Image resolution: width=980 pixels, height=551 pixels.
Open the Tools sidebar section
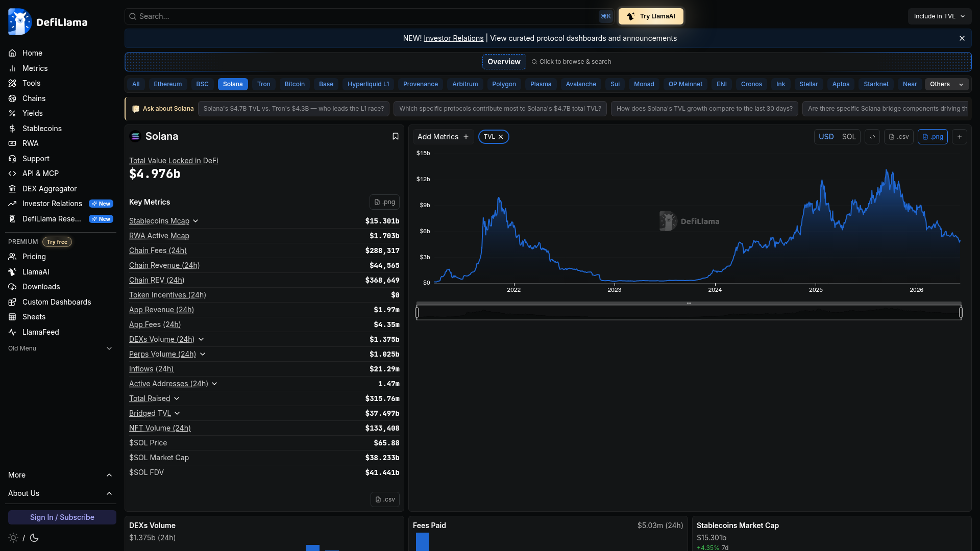point(31,83)
